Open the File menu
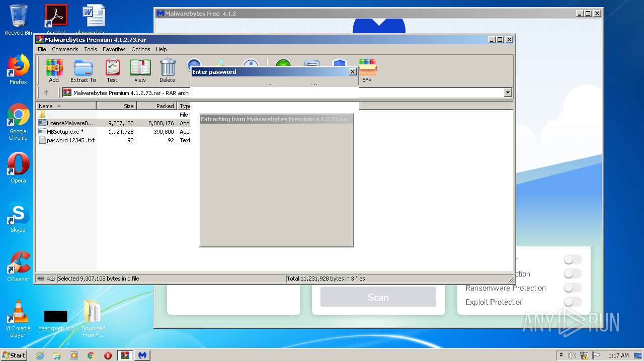The height and width of the screenshot is (362, 644). (42, 49)
